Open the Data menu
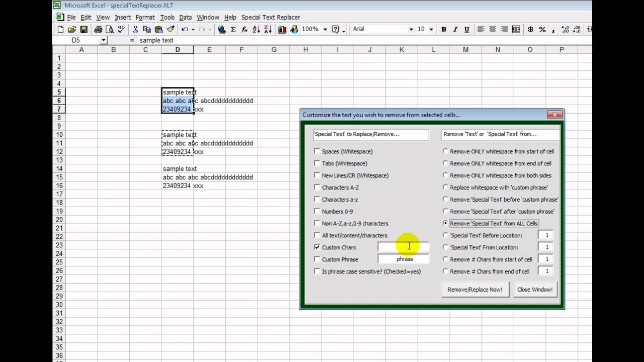This screenshot has height=362, width=644. [x=186, y=17]
